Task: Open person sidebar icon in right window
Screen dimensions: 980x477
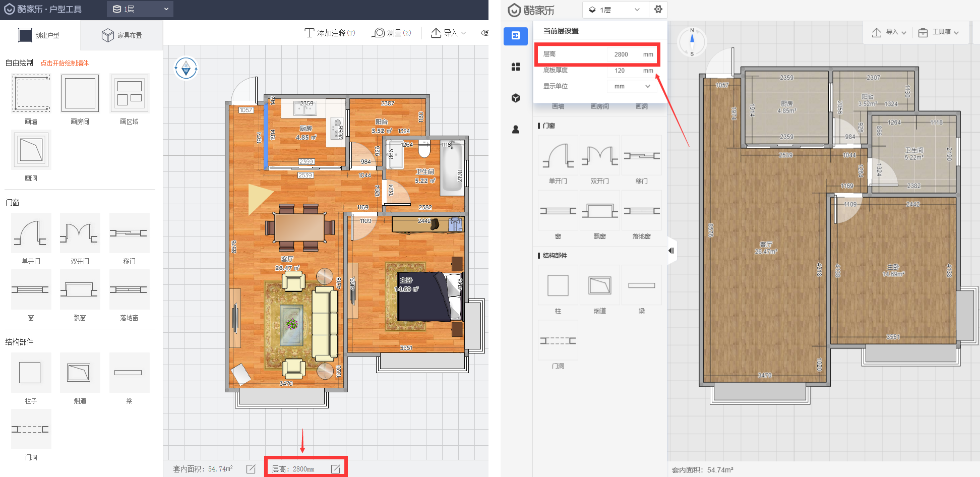Action: [516, 130]
